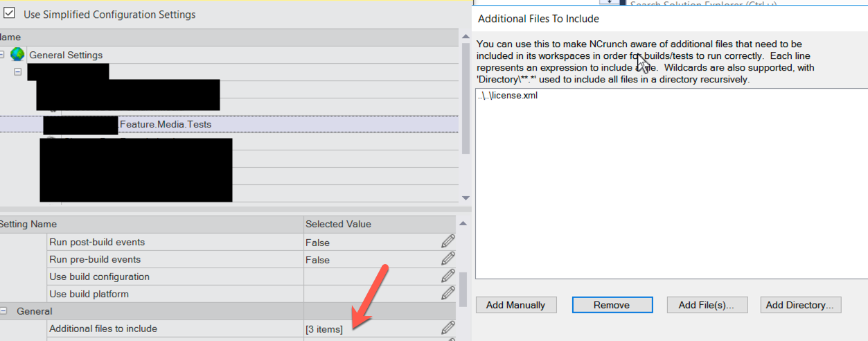
Task: Click the Remove button
Action: 612,305
